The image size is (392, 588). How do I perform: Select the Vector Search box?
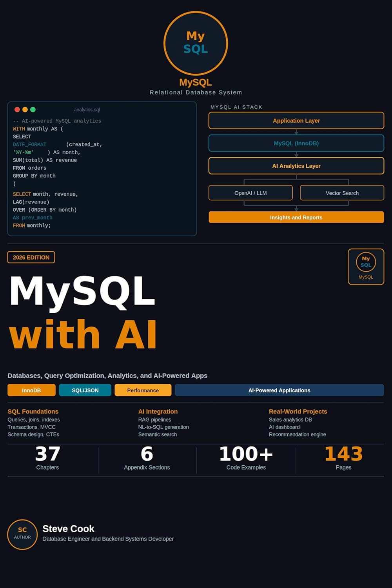342,193
